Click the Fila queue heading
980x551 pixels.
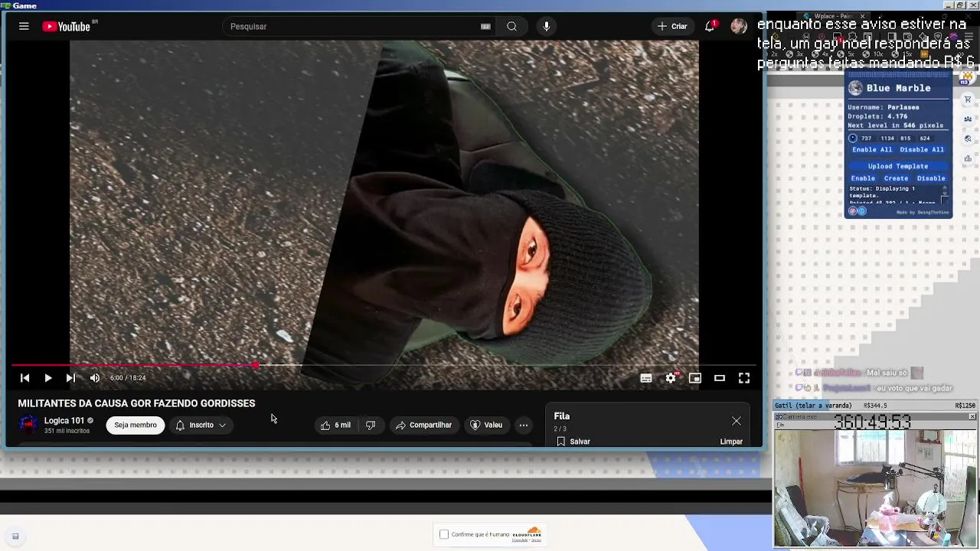click(x=562, y=416)
